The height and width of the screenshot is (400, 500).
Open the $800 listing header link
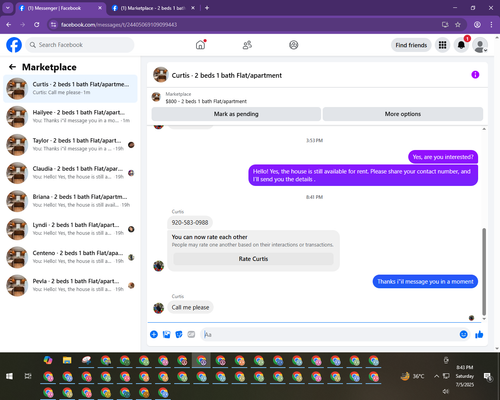[x=206, y=101]
